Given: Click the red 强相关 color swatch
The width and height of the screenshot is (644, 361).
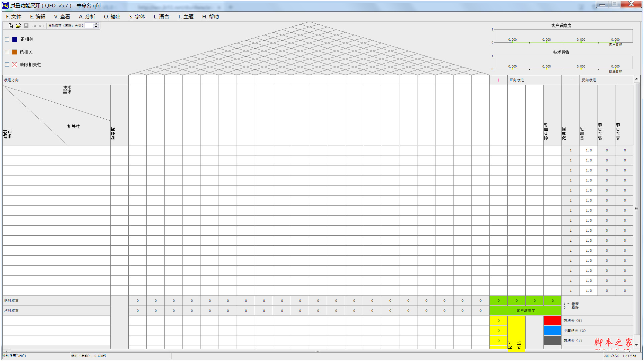Looking at the screenshot, I should [x=552, y=321].
